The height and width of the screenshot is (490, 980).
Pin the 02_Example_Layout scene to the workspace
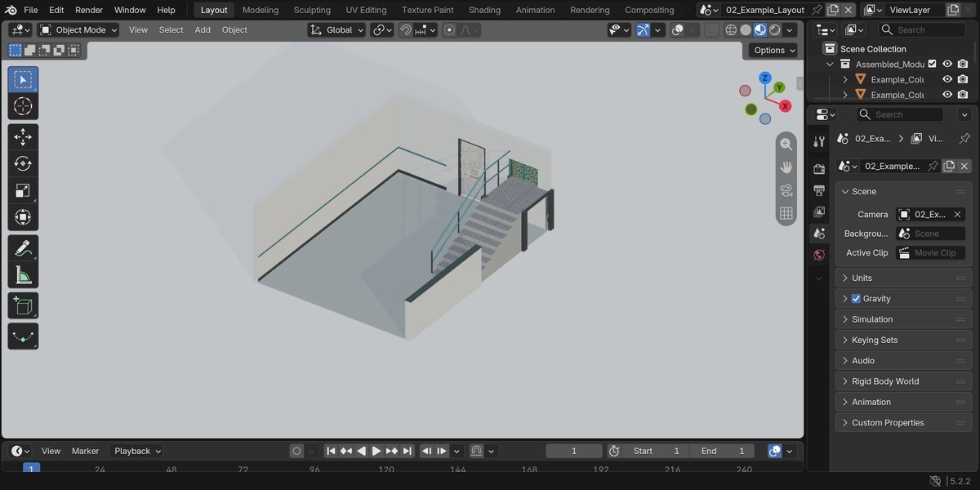coord(817,10)
